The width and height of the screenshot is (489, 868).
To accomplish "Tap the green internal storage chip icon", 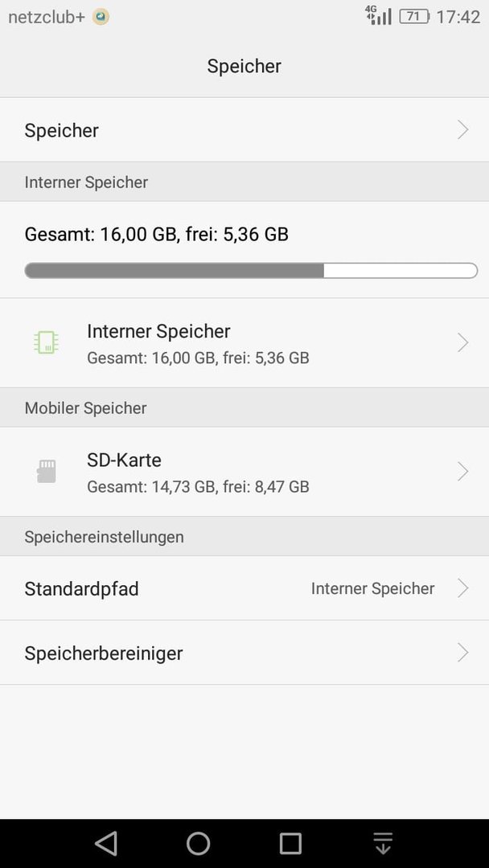I will point(46,342).
